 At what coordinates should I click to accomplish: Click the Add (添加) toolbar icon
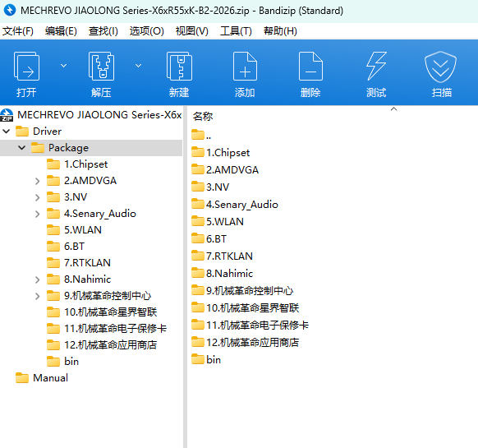coord(245,67)
